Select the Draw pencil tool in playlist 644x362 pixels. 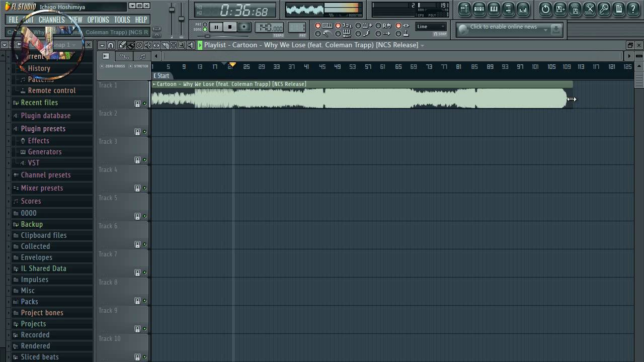pyautogui.click(x=122, y=45)
